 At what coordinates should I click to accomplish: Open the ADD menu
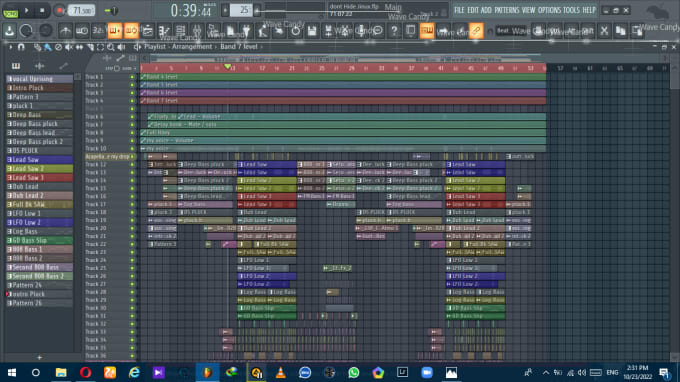coord(486,10)
